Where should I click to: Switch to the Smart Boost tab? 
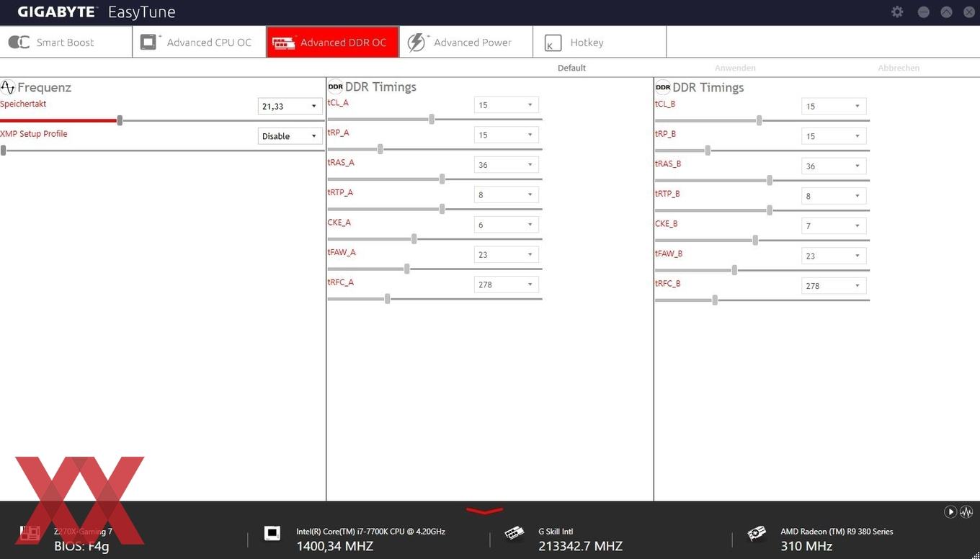click(66, 43)
